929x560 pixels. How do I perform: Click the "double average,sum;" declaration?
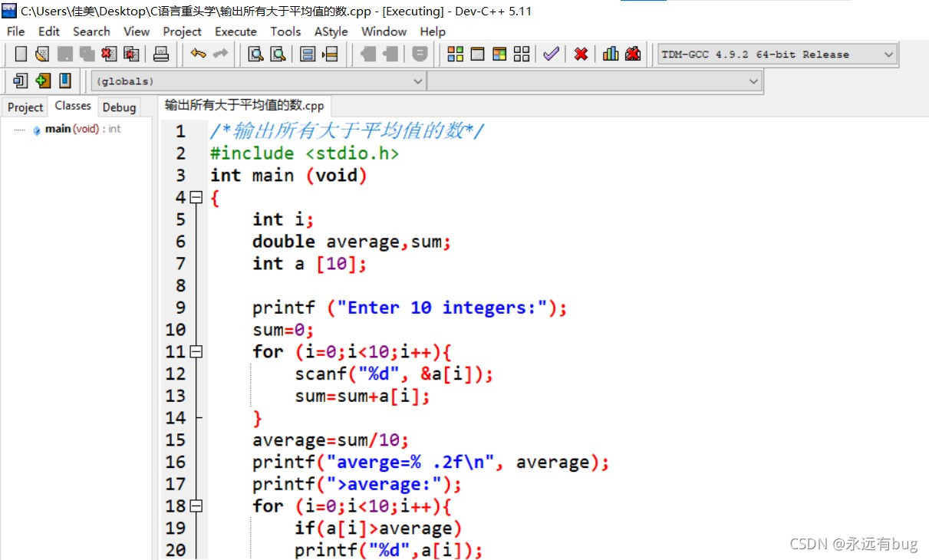(351, 242)
